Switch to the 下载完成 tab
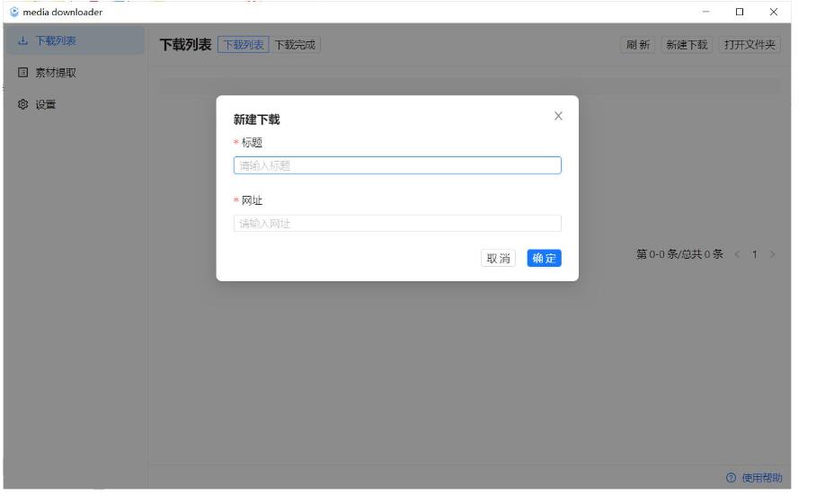This screenshot has width=816, height=504. 296,45
